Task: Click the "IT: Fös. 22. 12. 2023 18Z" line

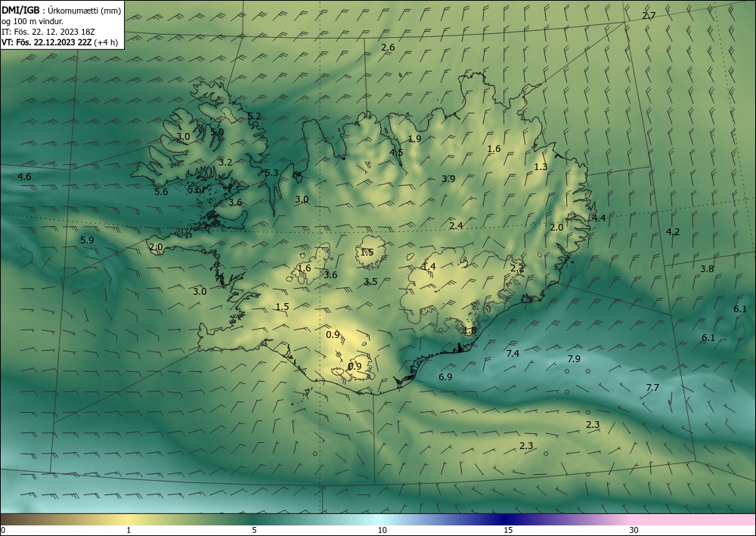Action: [48, 31]
